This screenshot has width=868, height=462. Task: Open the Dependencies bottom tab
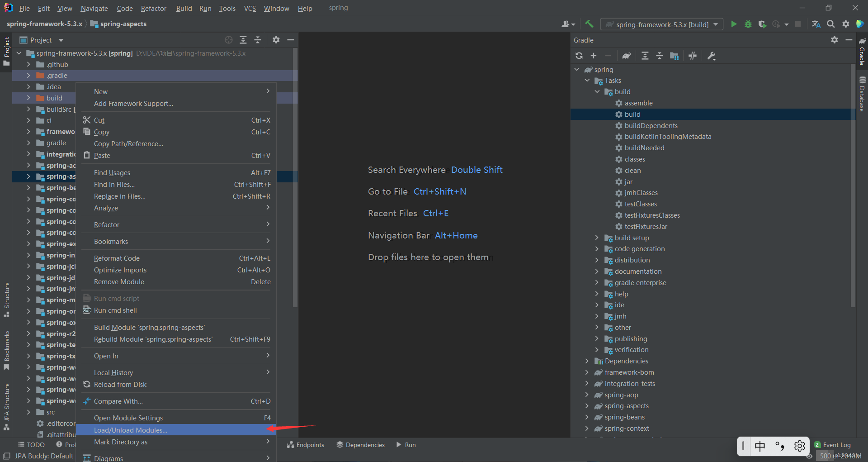[x=361, y=445]
